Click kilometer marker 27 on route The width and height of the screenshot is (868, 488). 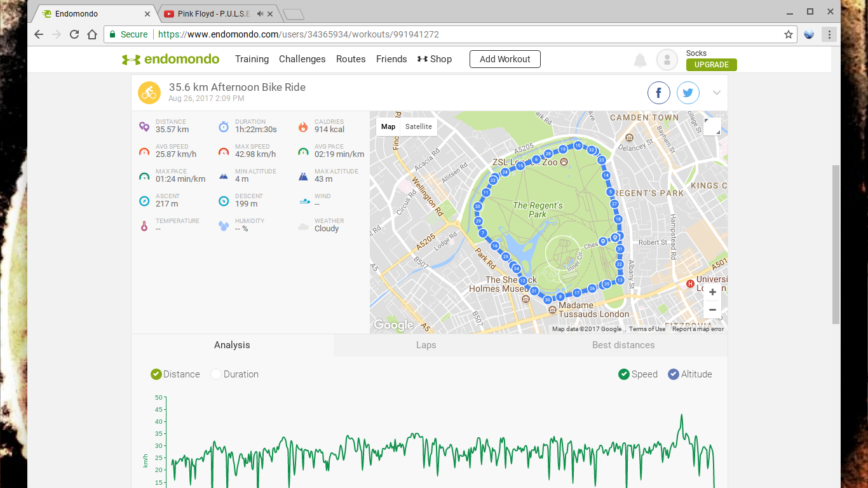coord(614,204)
